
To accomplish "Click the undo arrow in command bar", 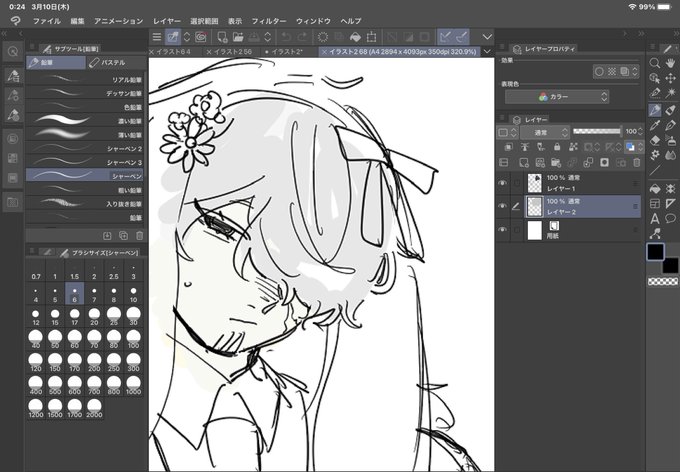I will click(x=286, y=37).
